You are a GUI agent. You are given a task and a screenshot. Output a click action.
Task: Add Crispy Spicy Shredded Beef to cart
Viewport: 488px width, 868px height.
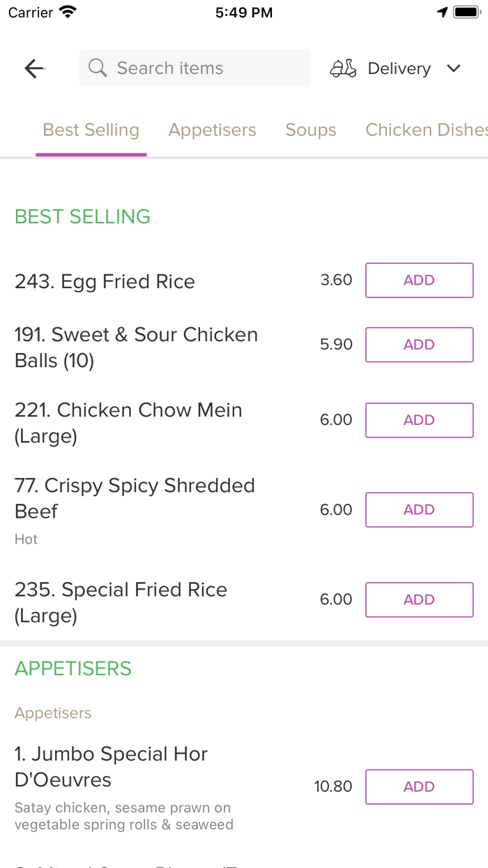point(419,509)
